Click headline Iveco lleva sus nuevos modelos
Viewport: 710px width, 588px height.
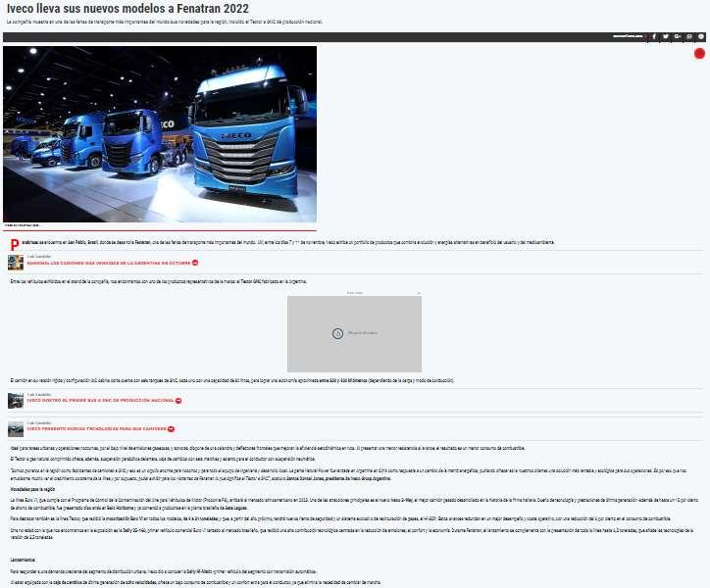tap(127, 8)
